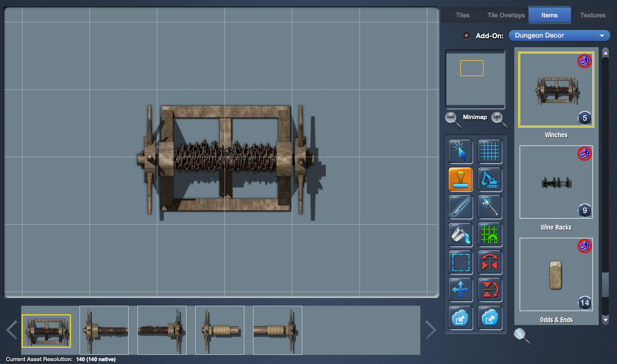
Task: Click the cloud export icon
Action: (x=490, y=318)
